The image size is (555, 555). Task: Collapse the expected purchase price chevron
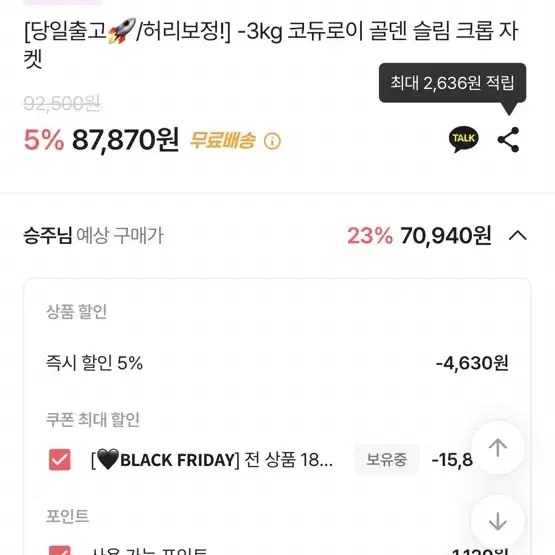[517, 235]
